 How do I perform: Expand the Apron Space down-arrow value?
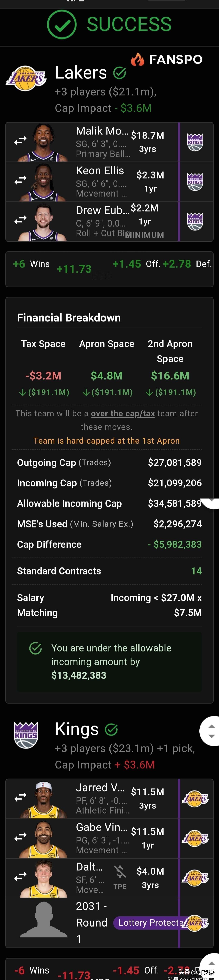point(107,392)
